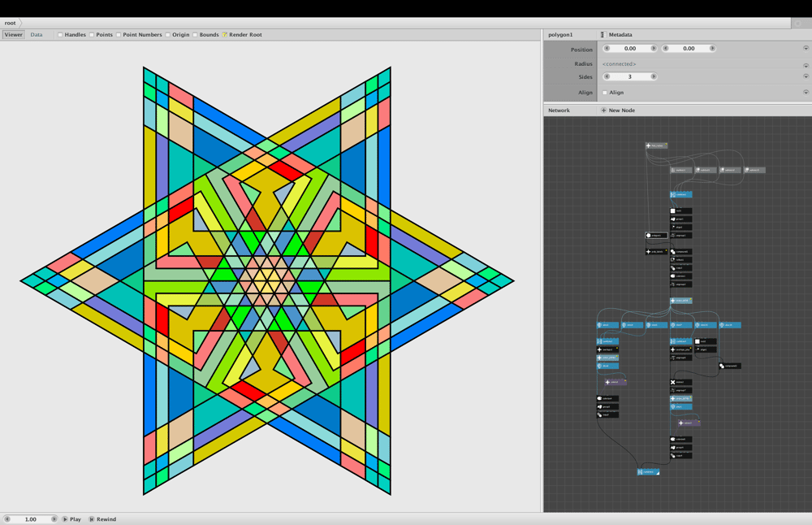
Task: Select the polygon1 node in the network
Action: [656, 236]
